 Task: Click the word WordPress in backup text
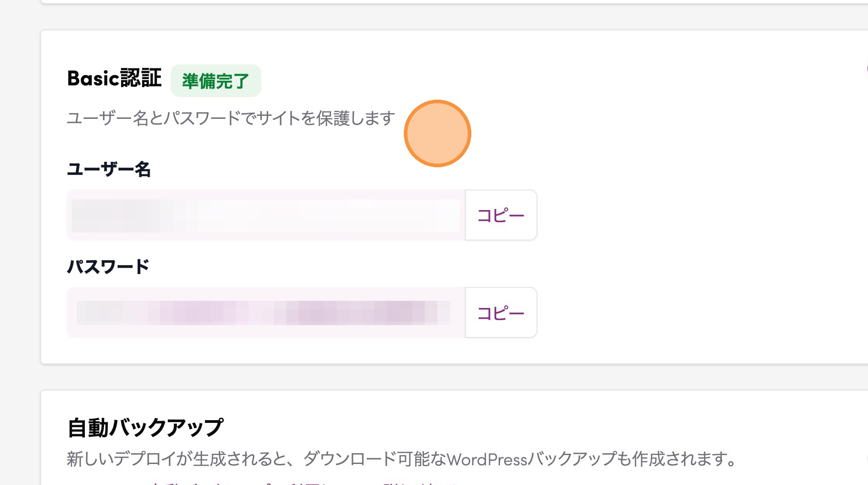pos(487,460)
